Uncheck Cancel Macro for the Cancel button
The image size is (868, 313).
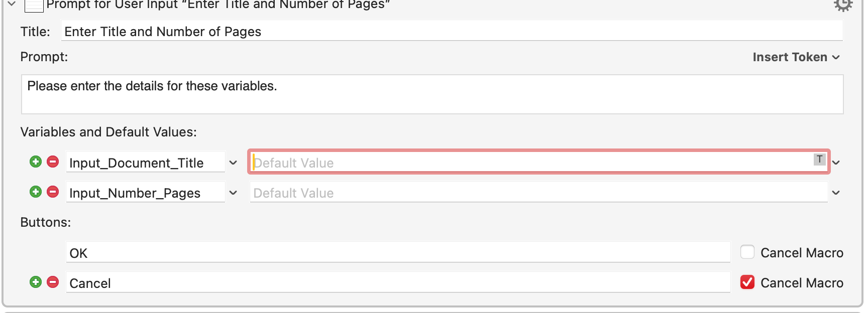coord(747,282)
